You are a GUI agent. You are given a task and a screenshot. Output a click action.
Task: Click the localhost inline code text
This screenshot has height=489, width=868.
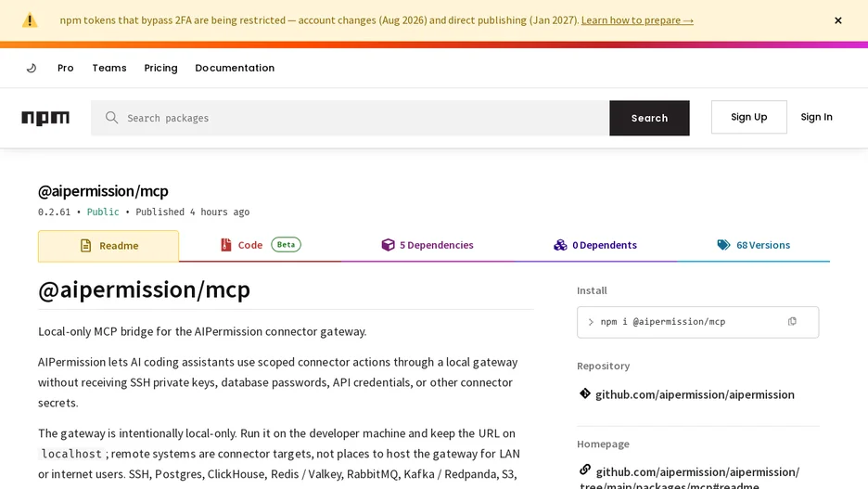(x=71, y=454)
